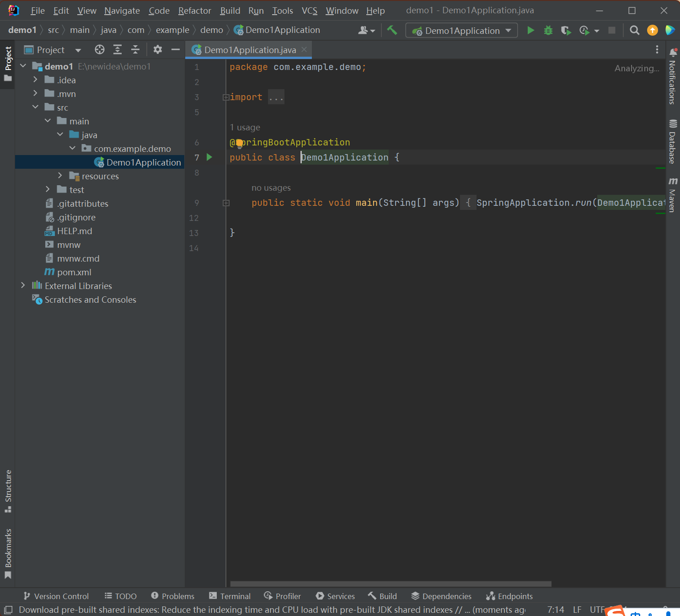
Task: Click the orange upgrade icon in the toolbar
Action: [652, 30]
